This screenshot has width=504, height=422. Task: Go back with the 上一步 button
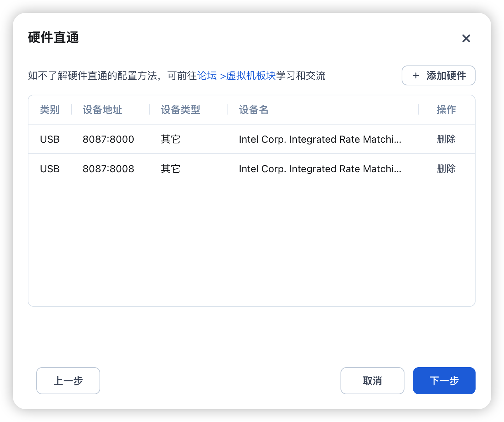68,381
